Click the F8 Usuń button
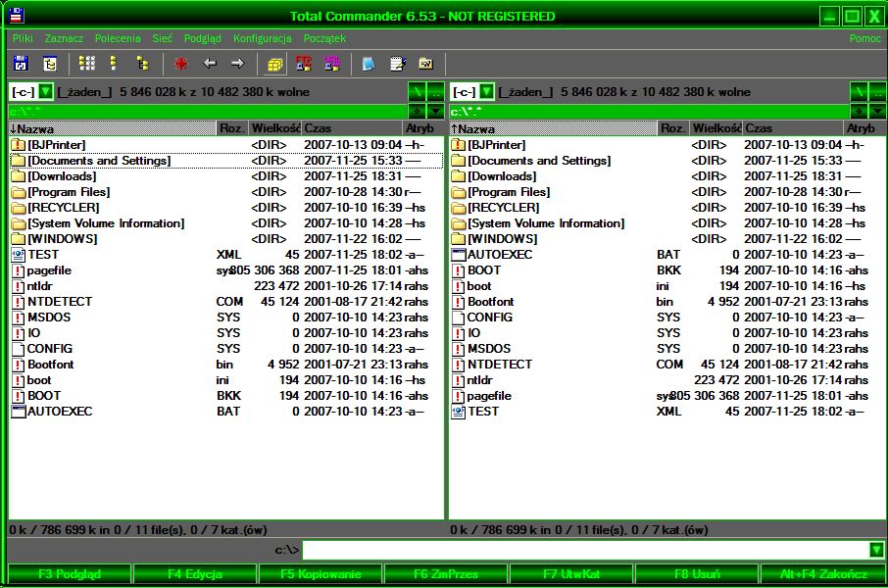The width and height of the screenshot is (888, 588). tap(697, 574)
